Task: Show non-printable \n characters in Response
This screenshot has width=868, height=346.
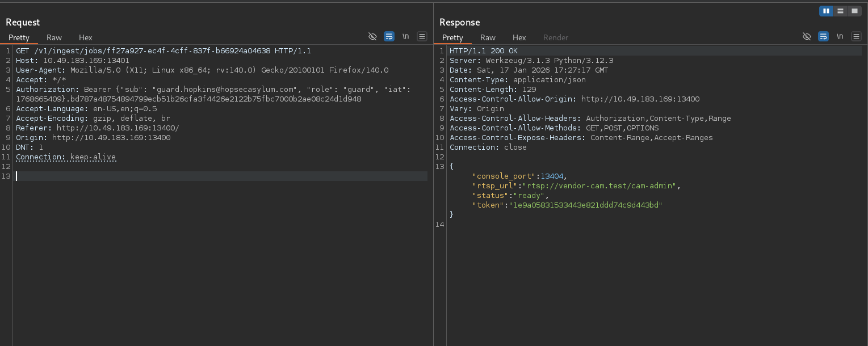Action: (840, 36)
